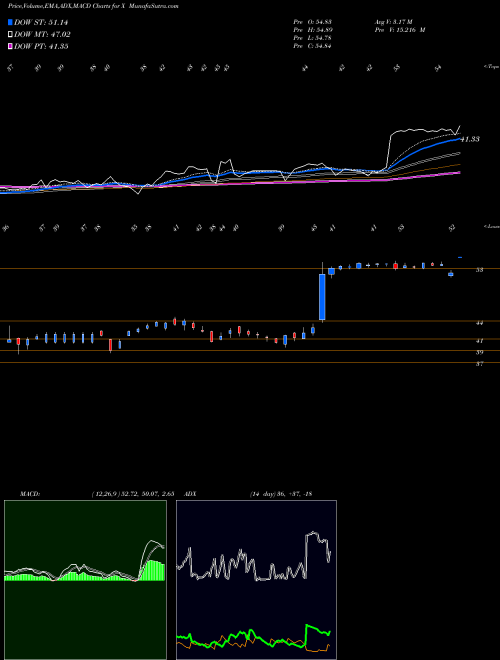Screen dimensions: 500x660
Task: Click the 39 price level label
Action: (x=479, y=352)
